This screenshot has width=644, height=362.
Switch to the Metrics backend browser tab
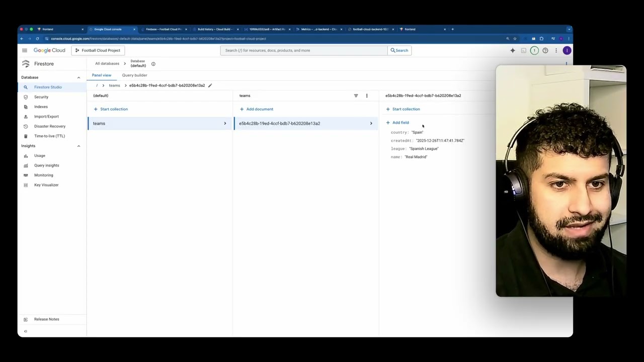click(319, 29)
